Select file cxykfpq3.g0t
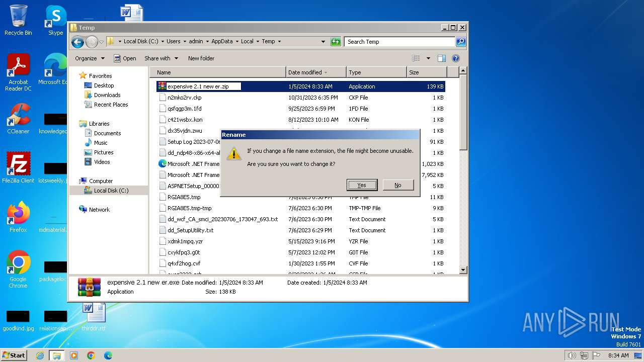The height and width of the screenshot is (362, 644). pyautogui.click(x=184, y=252)
